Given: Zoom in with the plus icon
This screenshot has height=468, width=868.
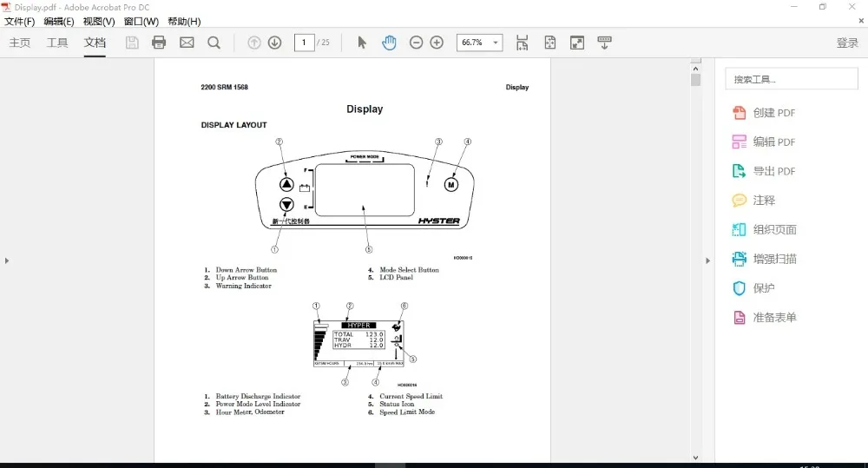Looking at the screenshot, I should pyautogui.click(x=437, y=43).
